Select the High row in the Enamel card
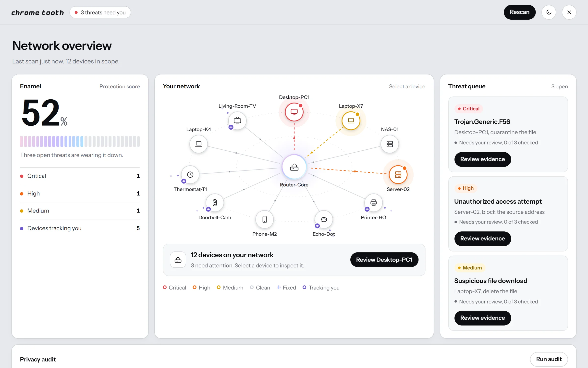 [x=80, y=194]
